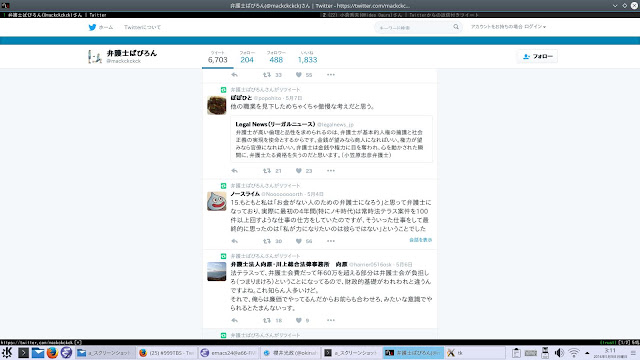Image resolution: width=640 pixels, height=360 pixels.
Task: Retweet the tweet showing 33 retweets
Action: tap(267, 75)
